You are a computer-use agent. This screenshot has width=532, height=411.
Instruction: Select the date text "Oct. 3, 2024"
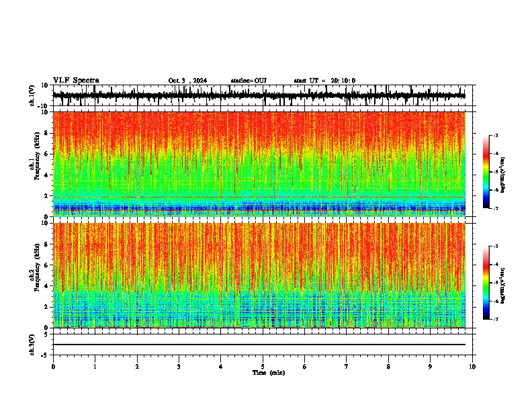coord(187,81)
